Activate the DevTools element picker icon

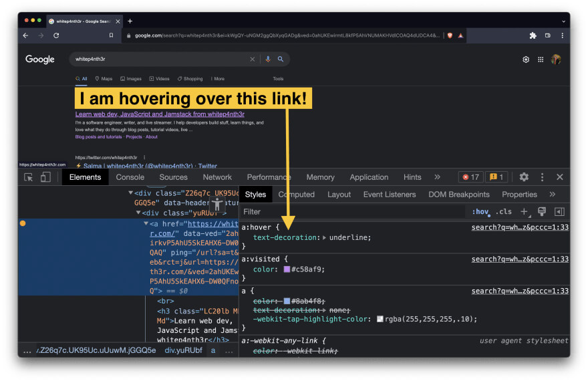click(29, 177)
